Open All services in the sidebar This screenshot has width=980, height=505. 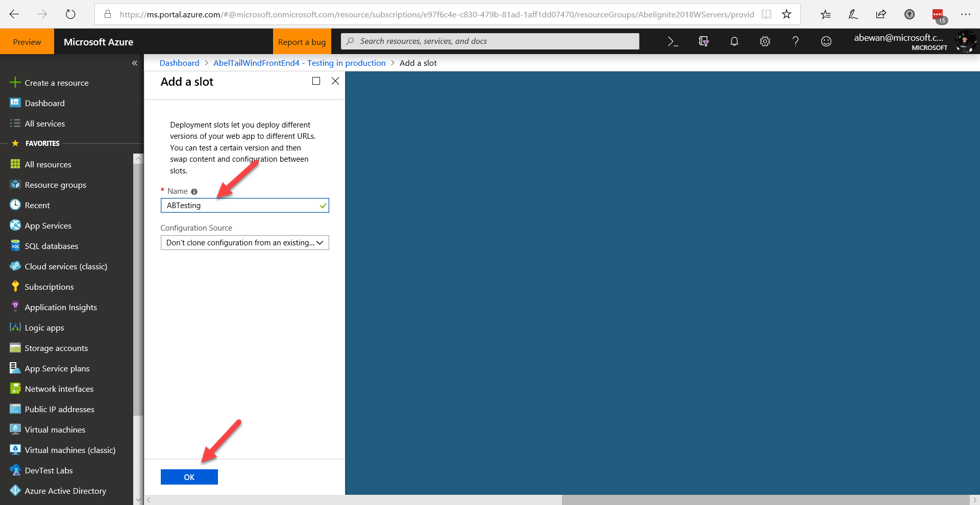(45, 123)
